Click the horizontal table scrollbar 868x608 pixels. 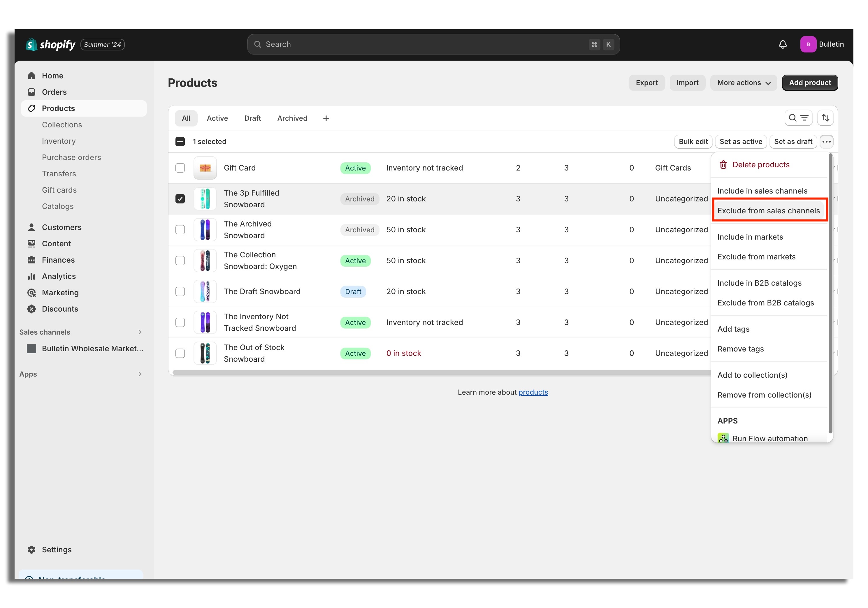pyautogui.click(x=441, y=373)
